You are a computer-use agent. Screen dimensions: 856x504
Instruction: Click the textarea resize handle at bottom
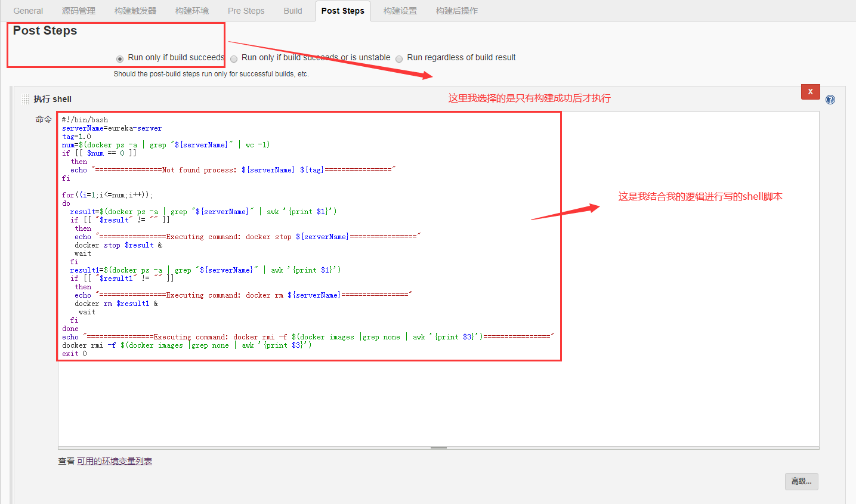tap(438, 448)
